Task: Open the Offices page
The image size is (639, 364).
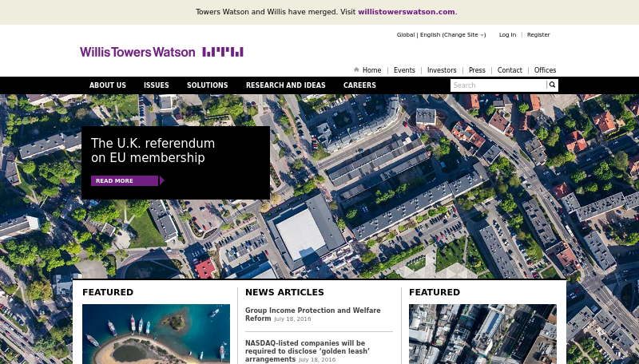Action: point(545,70)
